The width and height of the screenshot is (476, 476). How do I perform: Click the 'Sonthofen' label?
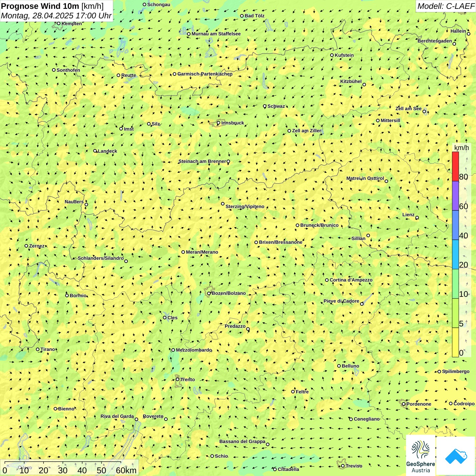(68, 70)
